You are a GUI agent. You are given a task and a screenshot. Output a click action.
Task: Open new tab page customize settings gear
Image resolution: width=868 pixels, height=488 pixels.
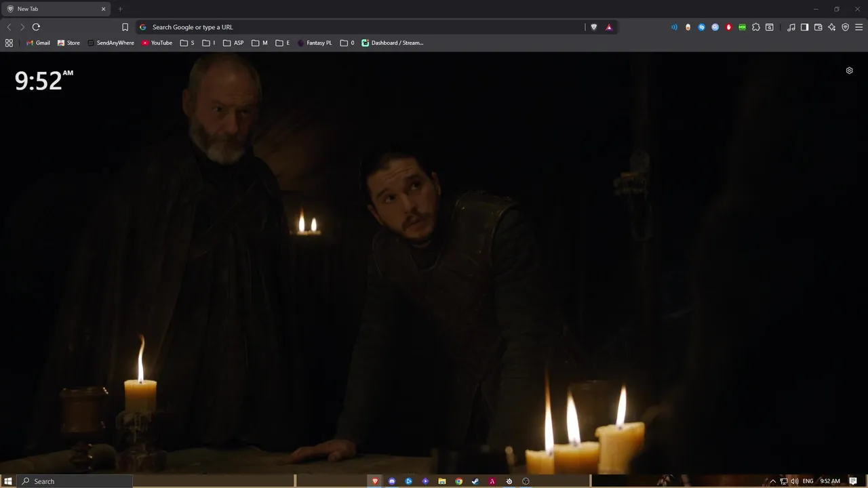pos(849,70)
